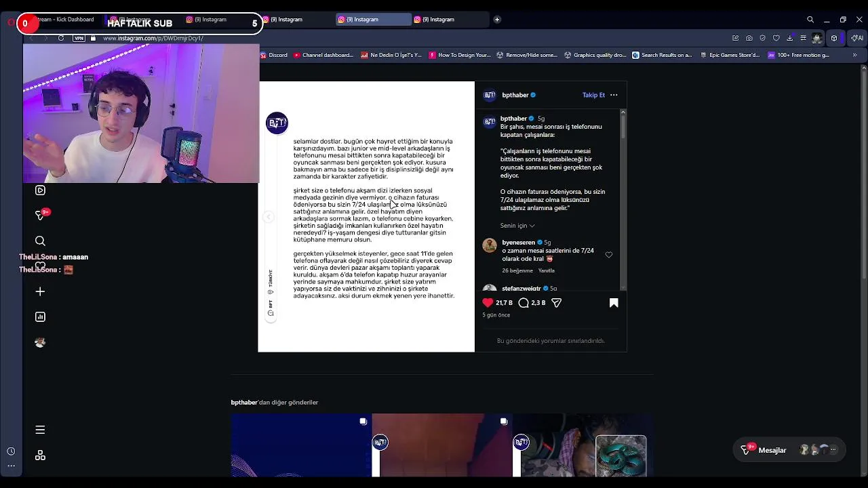
Task: Open a new browser tab with plus
Action: pyautogui.click(x=497, y=20)
